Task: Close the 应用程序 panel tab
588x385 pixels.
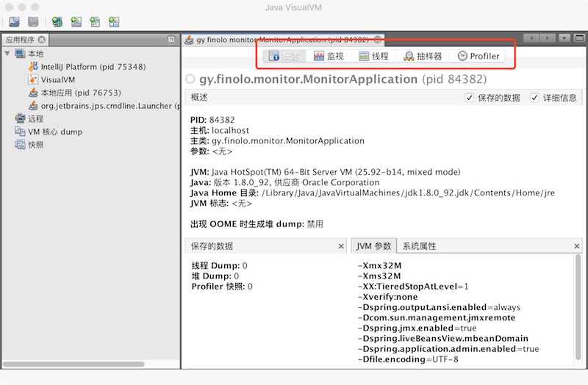Action: coord(42,40)
